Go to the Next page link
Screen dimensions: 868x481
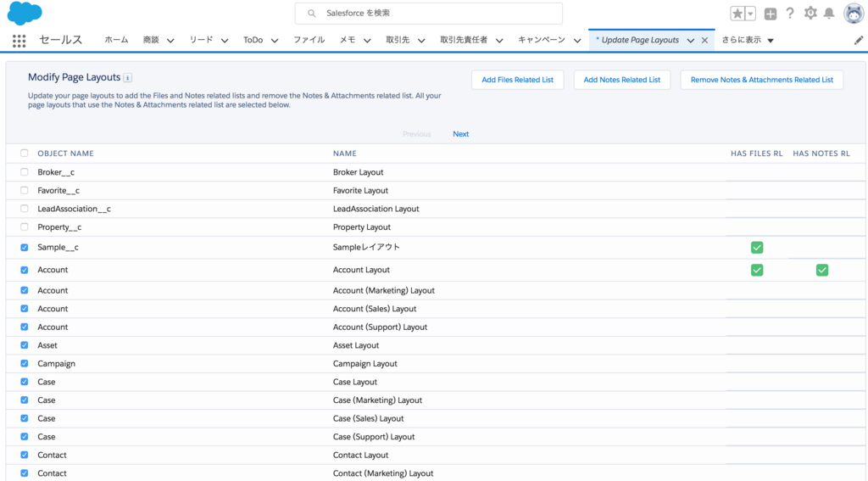coord(460,134)
